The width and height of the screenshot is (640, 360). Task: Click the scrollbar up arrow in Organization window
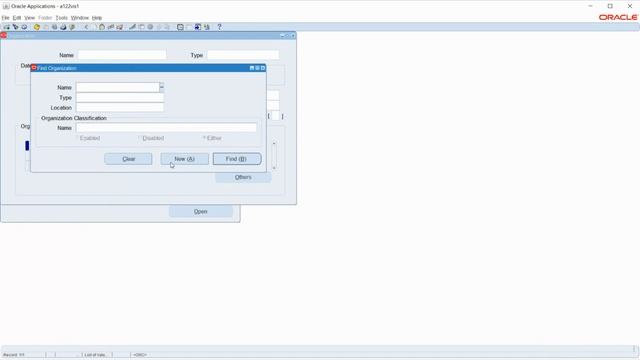coord(274,143)
